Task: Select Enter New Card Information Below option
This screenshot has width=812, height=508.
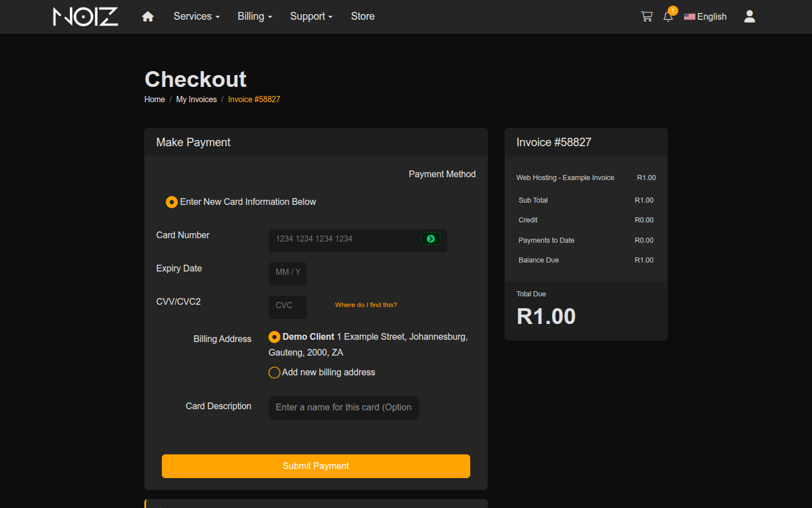Action: point(171,202)
